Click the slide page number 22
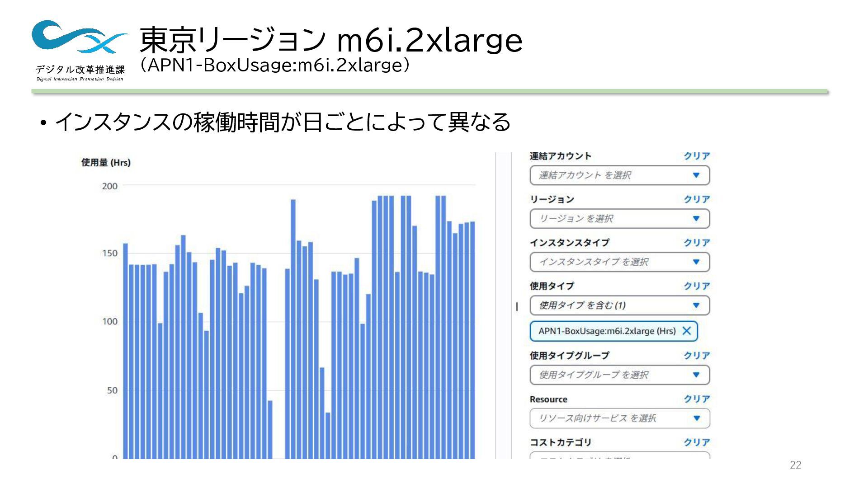Image resolution: width=868 pixels, height=488 pixels. click(796, 465)
